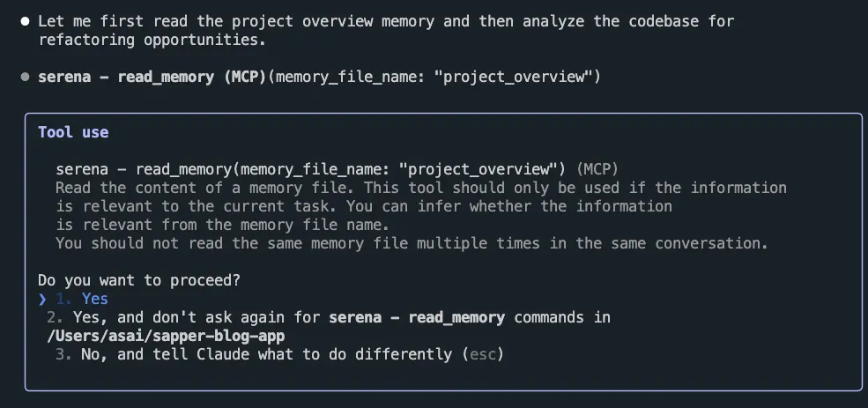
Task: Select the "1. Yes" option
Action: tap(82, 299)
